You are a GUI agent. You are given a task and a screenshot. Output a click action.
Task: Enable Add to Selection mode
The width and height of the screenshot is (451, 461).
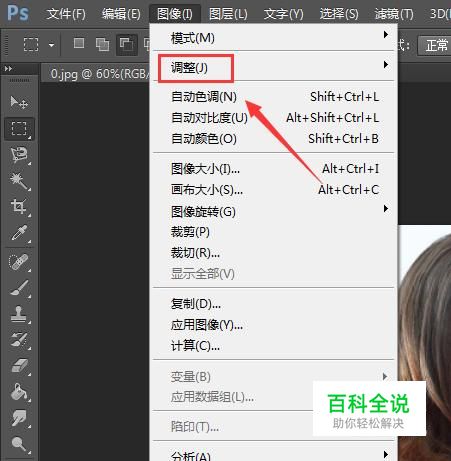point(102,44)
